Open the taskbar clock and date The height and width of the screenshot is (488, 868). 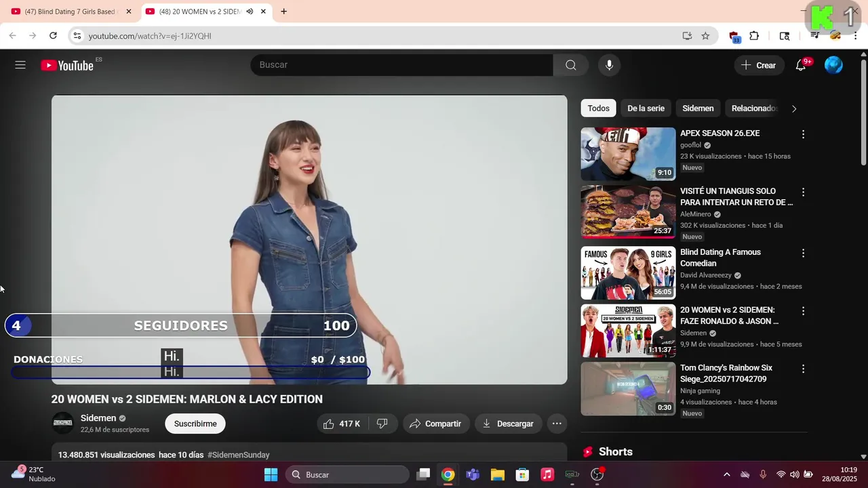pyautogui.click(x=840, y=474)
